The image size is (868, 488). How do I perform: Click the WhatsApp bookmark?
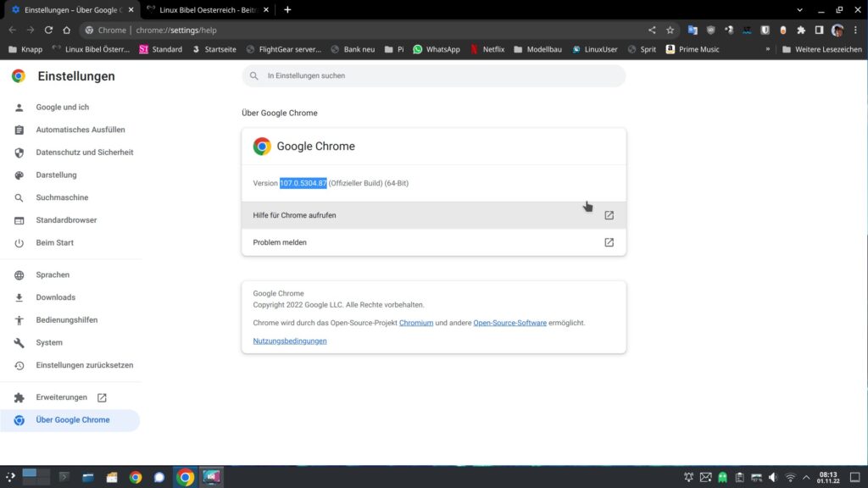[437, 49]
